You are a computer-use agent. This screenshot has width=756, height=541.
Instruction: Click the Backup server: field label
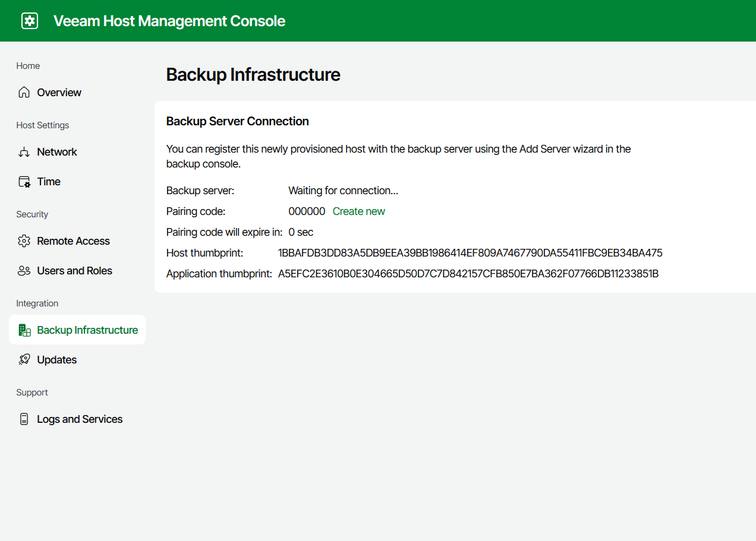click(200, 191)
